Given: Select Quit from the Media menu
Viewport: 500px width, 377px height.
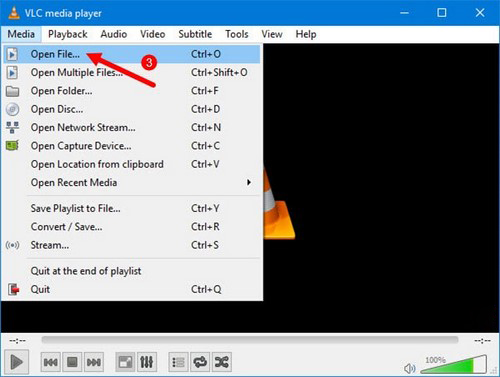Looking at the screenshot, I should [x=132, y=289].
